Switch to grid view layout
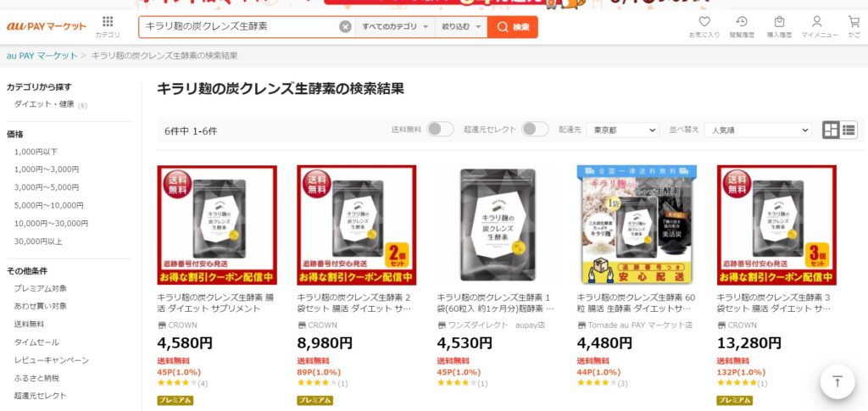This screenshot has width=868, height=411. point(831,130)
